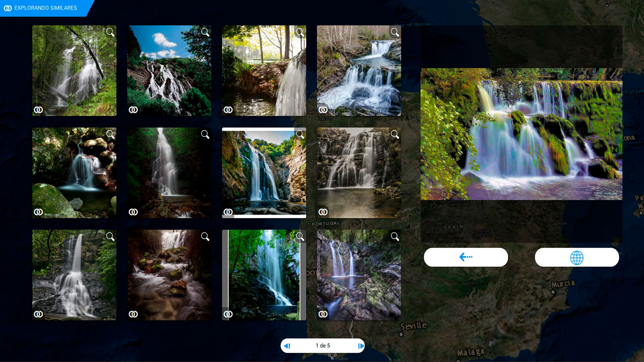This screenshot has width=644, height=362.
Task: Zoom the grey rock-wall cascade thumbnail magnifier
Action: (395, 134)
